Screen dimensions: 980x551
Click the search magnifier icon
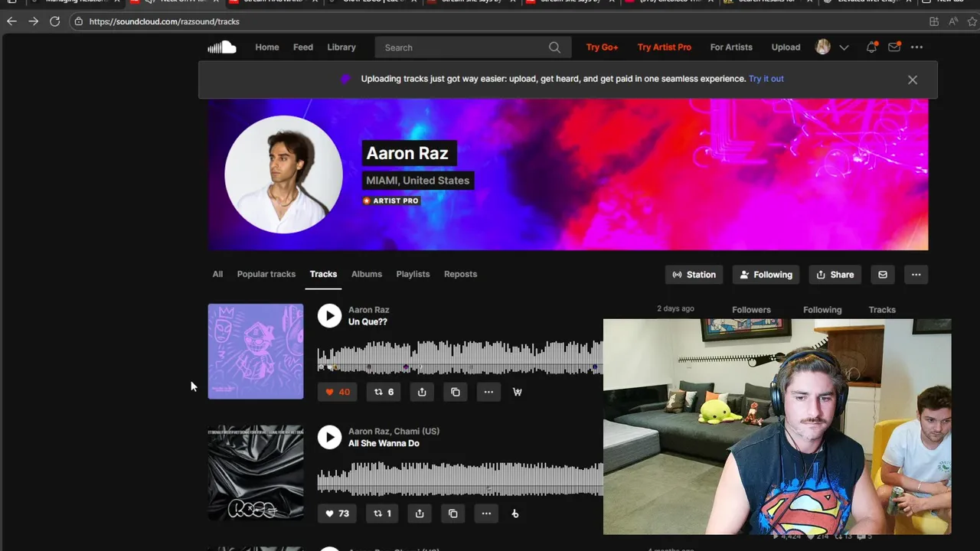pos(554,47)
